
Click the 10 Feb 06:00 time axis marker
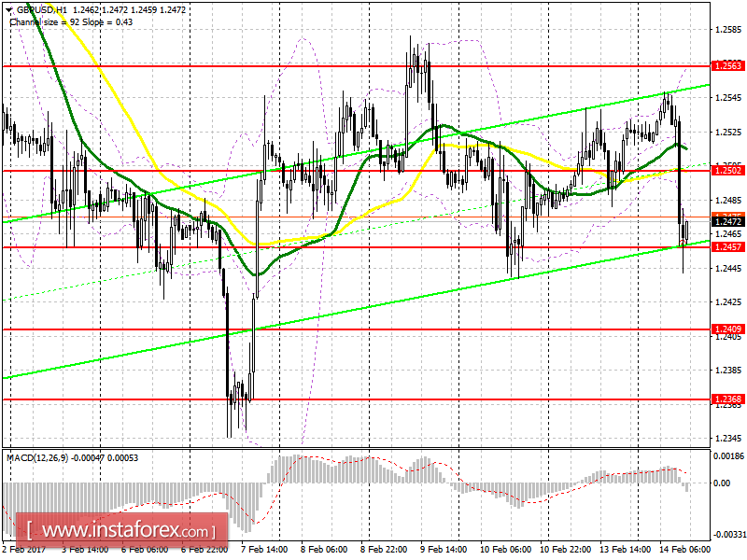pos(505,549)
